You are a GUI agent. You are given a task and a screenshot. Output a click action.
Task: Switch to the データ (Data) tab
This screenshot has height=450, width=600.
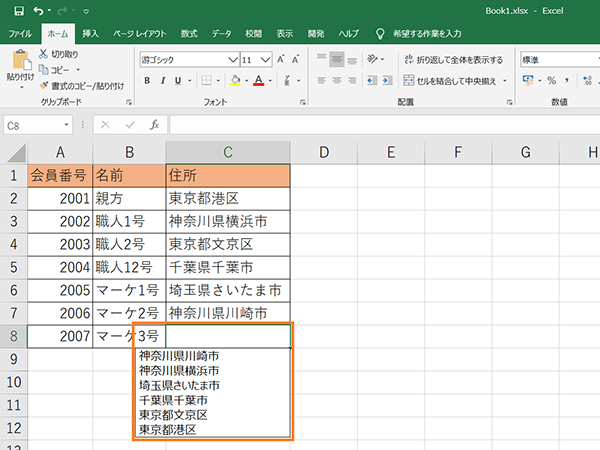[x=221, y=33]
